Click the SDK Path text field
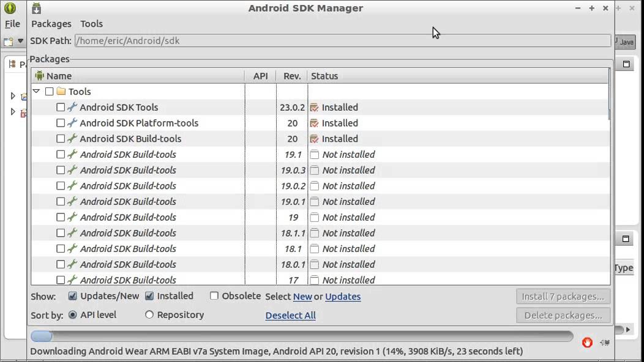644x362 pixels. [343, 40]
